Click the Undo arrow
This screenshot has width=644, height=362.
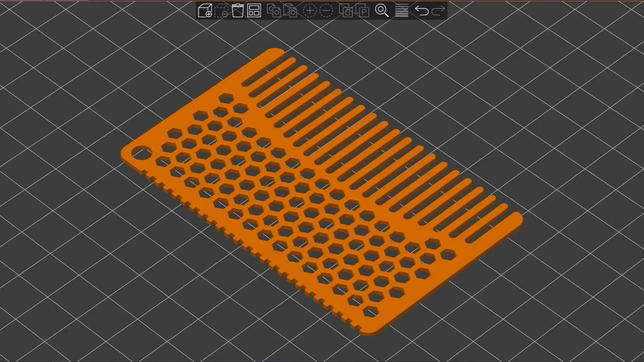422,11
